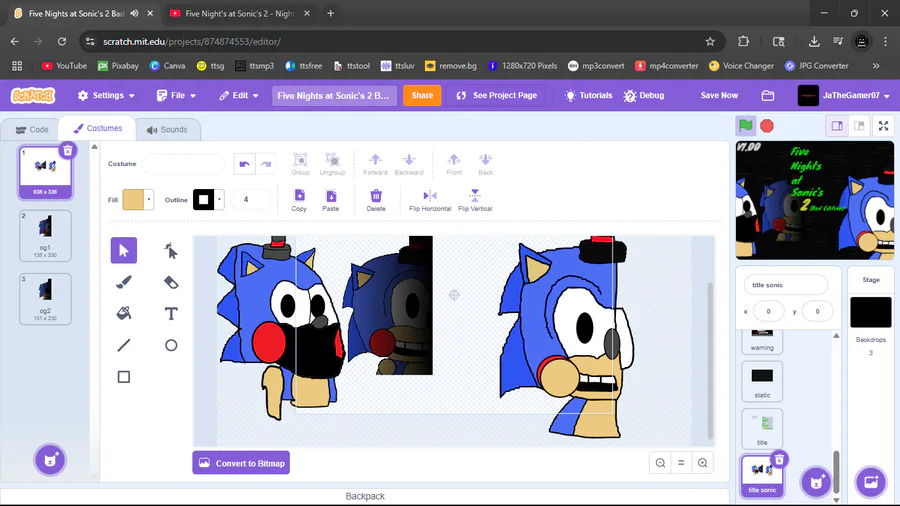Select the Stage backdrop thumbnail
The width and height of the screenshot is (900, 506).
[x=871, y=312]
